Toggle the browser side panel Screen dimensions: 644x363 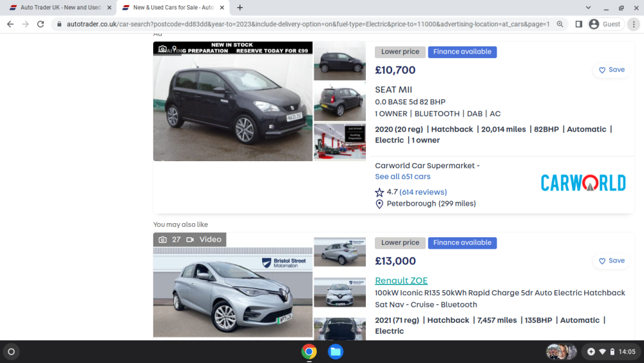579,25
